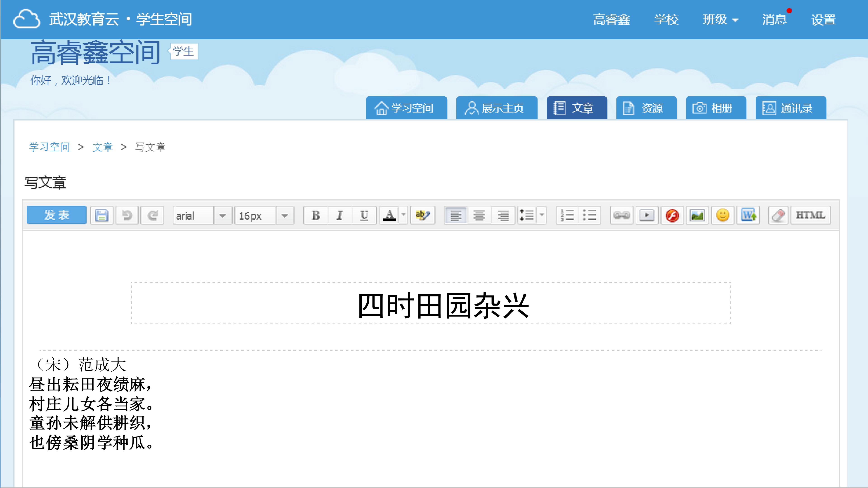Open the smiley emoticon picker

tap(722, 215)
